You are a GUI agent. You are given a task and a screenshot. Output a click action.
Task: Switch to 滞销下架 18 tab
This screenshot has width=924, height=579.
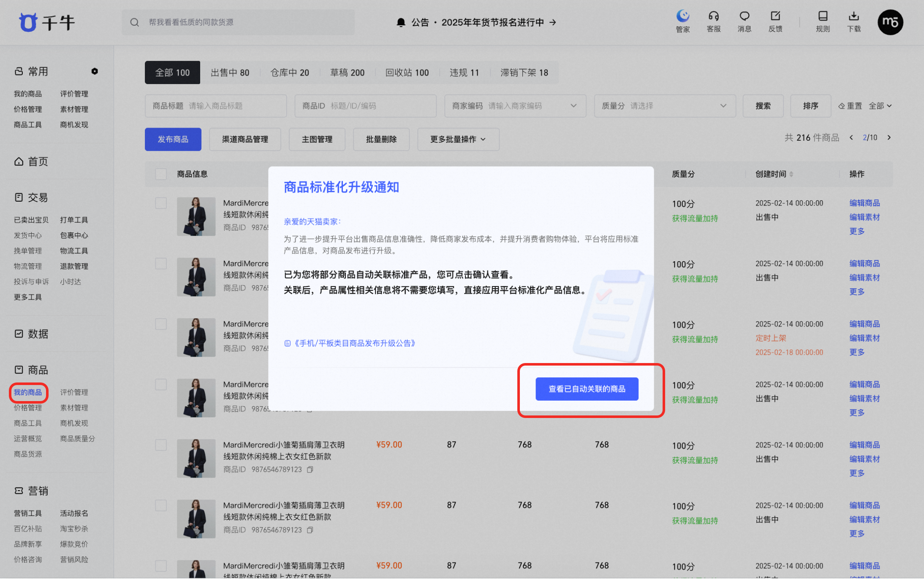[x=524, y=72]
